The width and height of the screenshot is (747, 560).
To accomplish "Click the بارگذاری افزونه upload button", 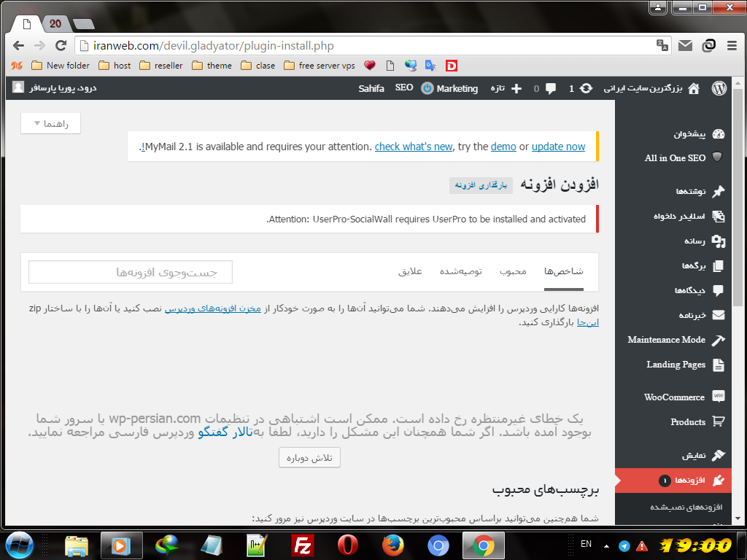I will click(x=481, y=185).
